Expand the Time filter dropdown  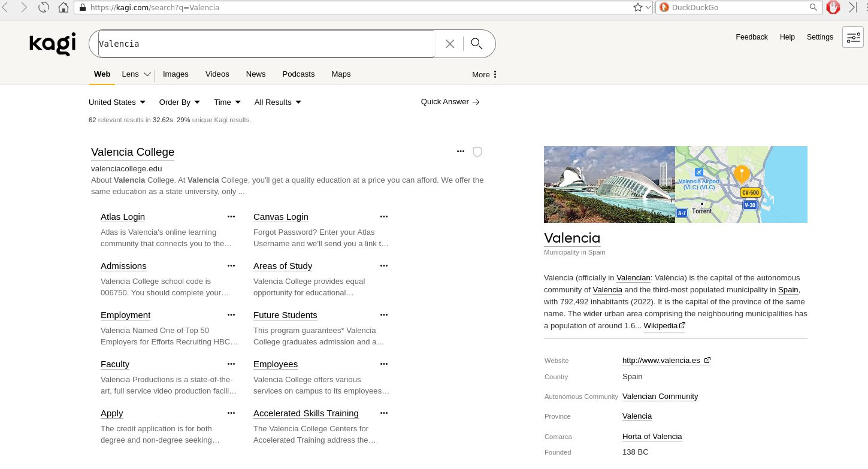(x=227, y=102)
